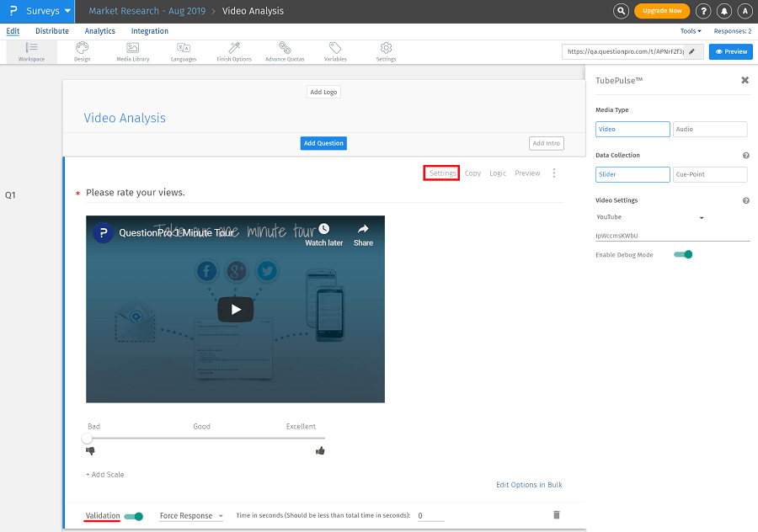Click the rating slider handle
758x532 pixels.
pos(88,439)
